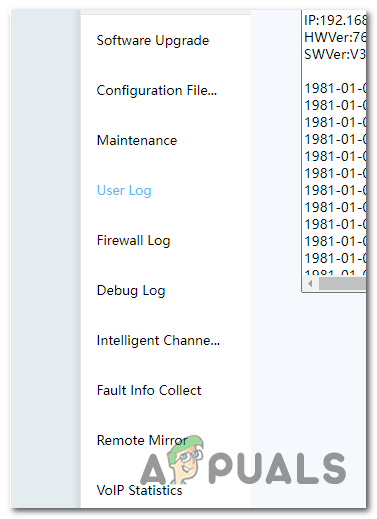This screenshot has height=519, width=377.
Task: Select the highlighted User Log entry
Action: pyautogui.click(x=124, y=190)
